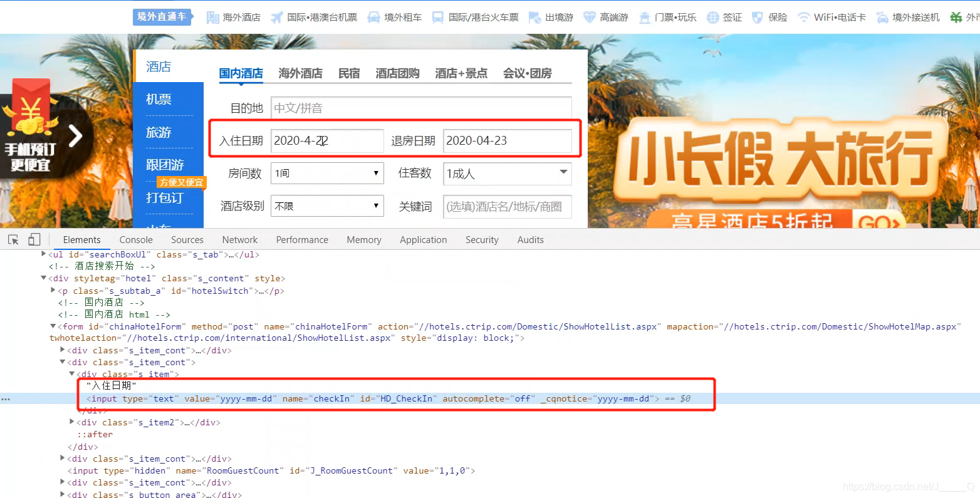
Task: Click the 高端游 diamond icon
Action: tap(588, 17)
